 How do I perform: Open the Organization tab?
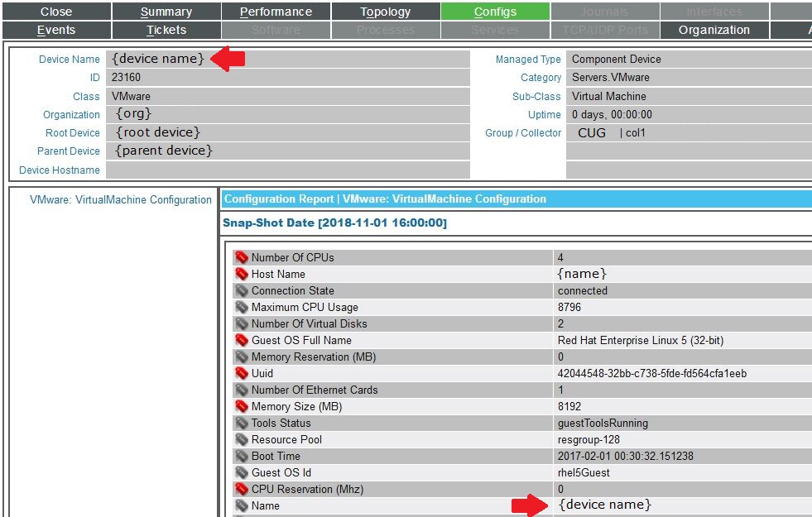714,30
